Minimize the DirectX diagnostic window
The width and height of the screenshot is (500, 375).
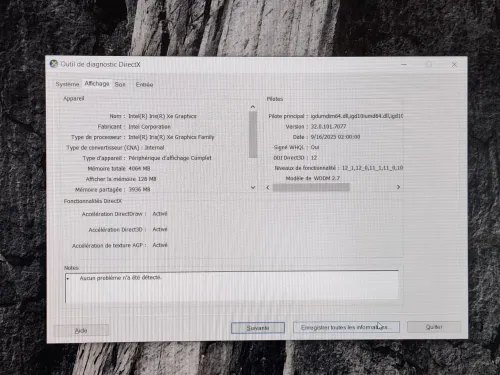click(404, 64)
